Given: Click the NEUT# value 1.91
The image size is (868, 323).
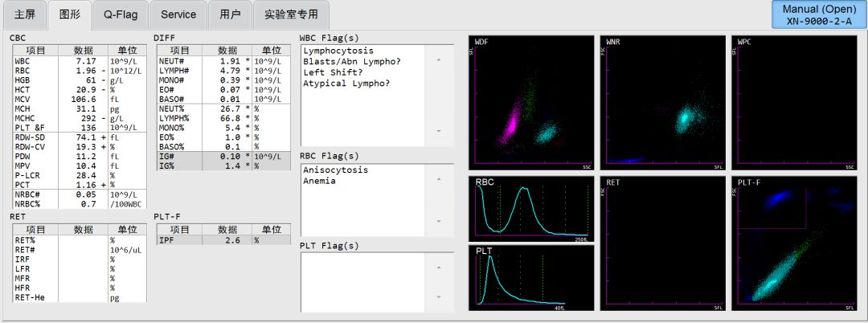Looking at the screenshot, I should coord(231,61).
